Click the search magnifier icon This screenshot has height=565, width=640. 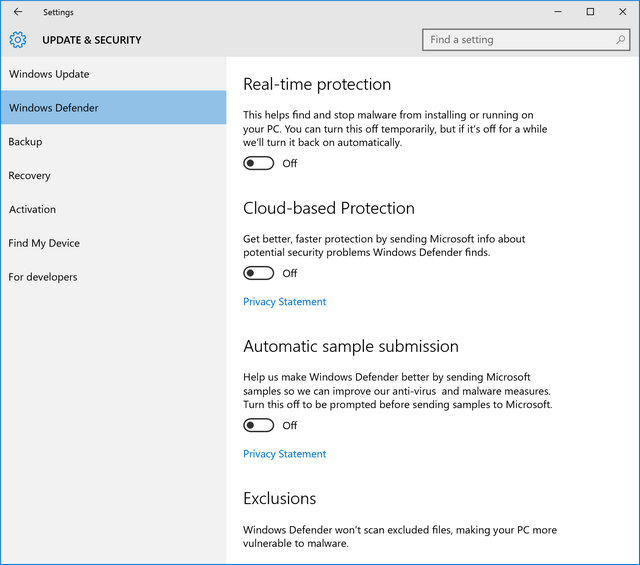620,40
